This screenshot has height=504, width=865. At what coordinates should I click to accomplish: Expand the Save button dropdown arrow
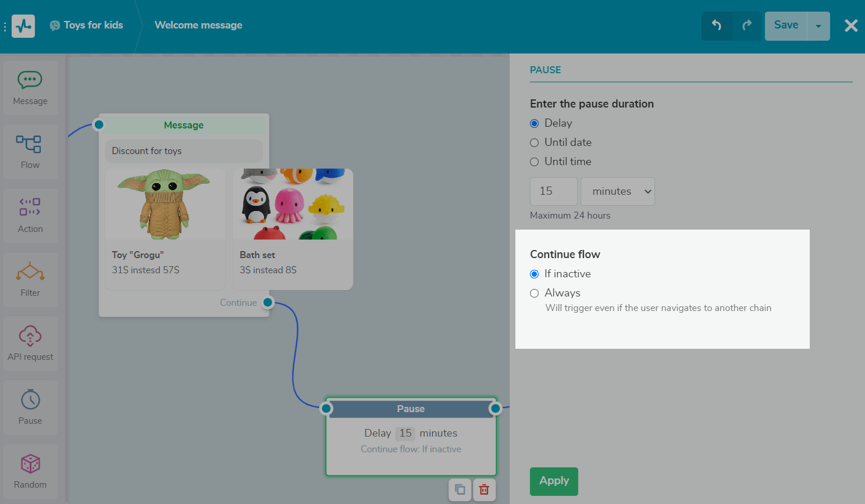click(818, 26)
